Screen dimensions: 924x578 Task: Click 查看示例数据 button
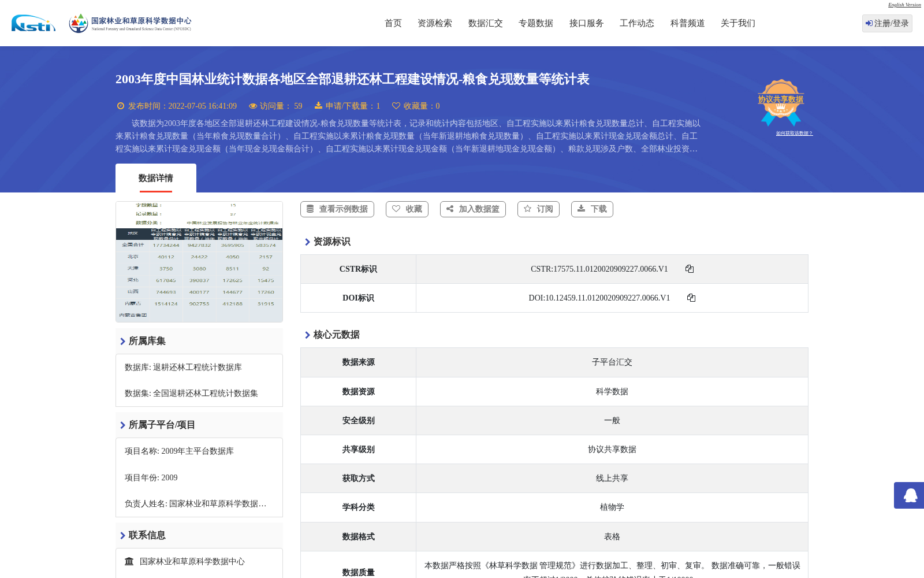[337, 209]
